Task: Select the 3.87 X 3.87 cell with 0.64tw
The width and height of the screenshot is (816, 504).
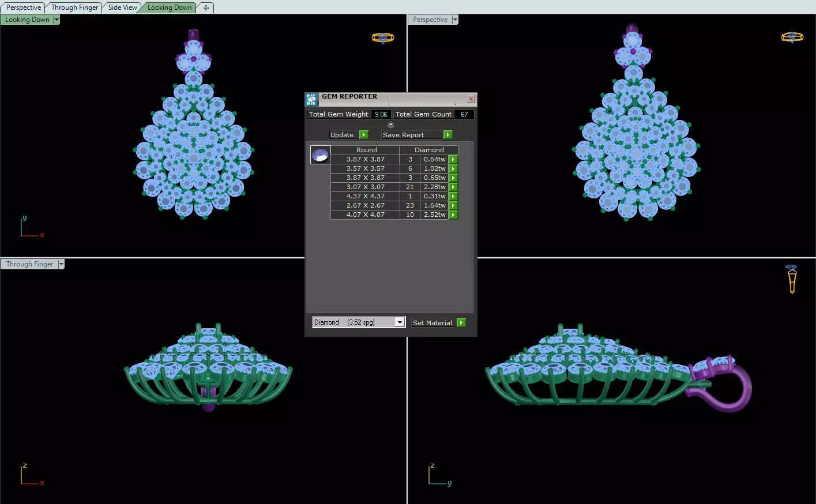Action: tap(365, 160)
